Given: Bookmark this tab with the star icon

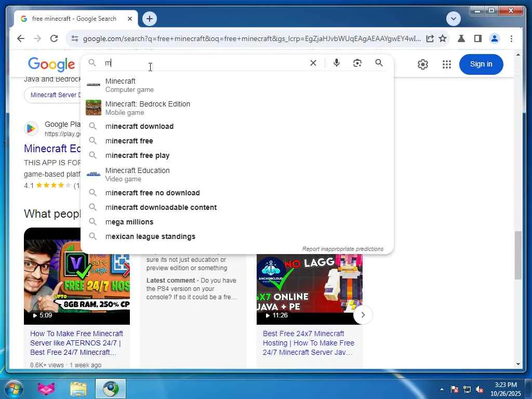Looking at the screenshot, I should click(x=443, y=38).
